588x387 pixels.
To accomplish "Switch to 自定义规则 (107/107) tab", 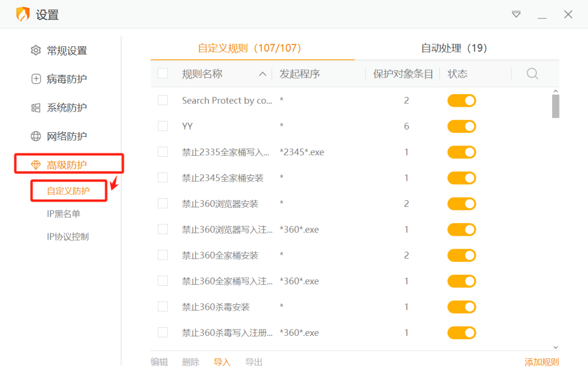I will [x=250, y=48].
